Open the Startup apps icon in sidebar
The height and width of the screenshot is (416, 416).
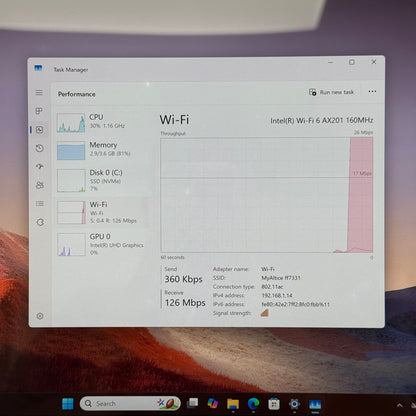click(x=40, y=166)
